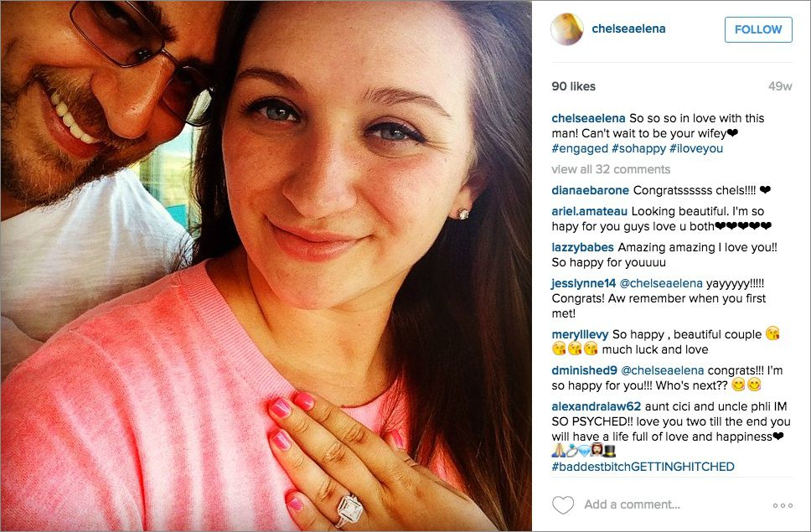
Task: Open chelseaelena username in the post header
Action: click(628, 29)
